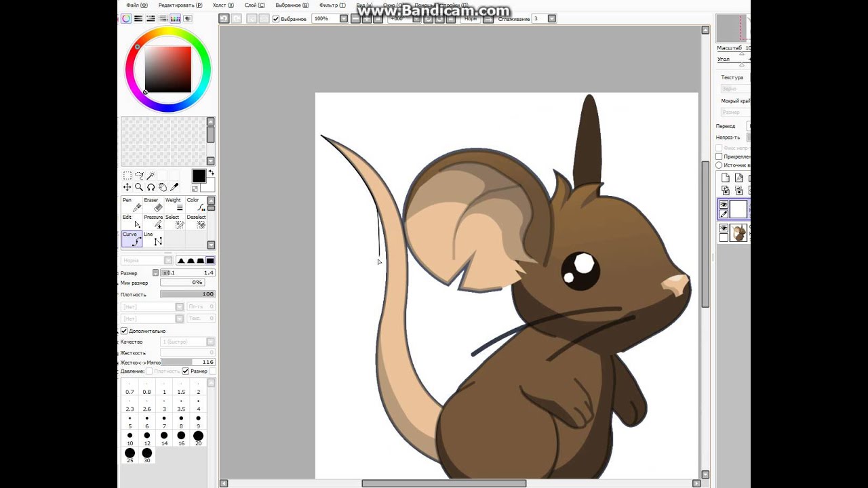Select brush size 20 preset
Screen dimensions: 868x488
pos(198,439)
